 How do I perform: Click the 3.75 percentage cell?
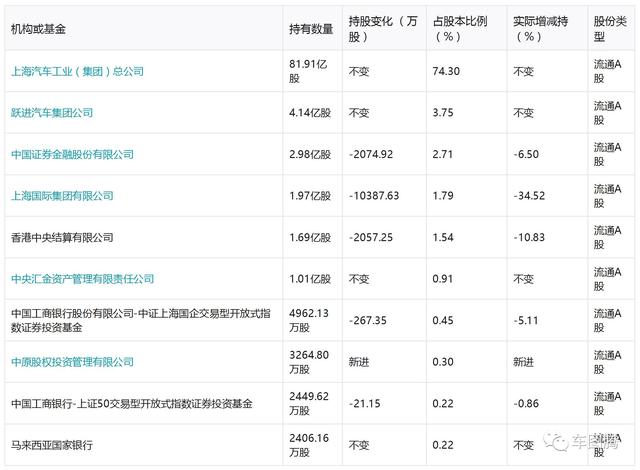tap(443, 113)
